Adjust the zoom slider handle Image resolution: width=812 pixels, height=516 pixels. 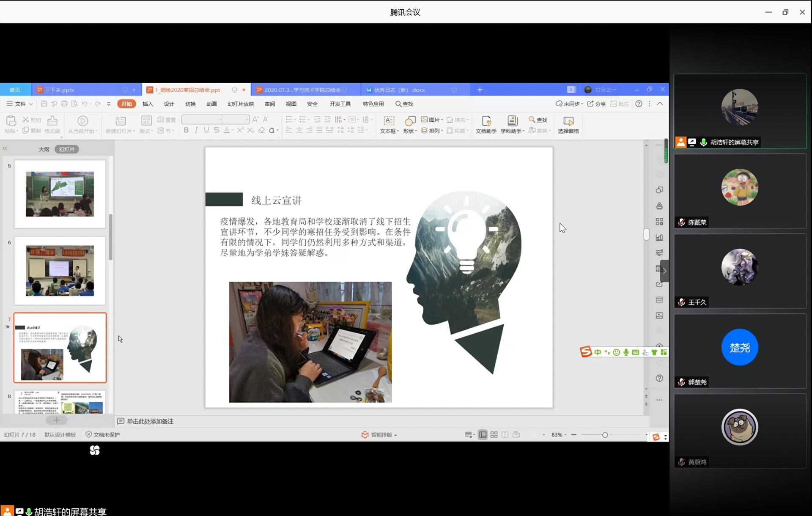605,435
